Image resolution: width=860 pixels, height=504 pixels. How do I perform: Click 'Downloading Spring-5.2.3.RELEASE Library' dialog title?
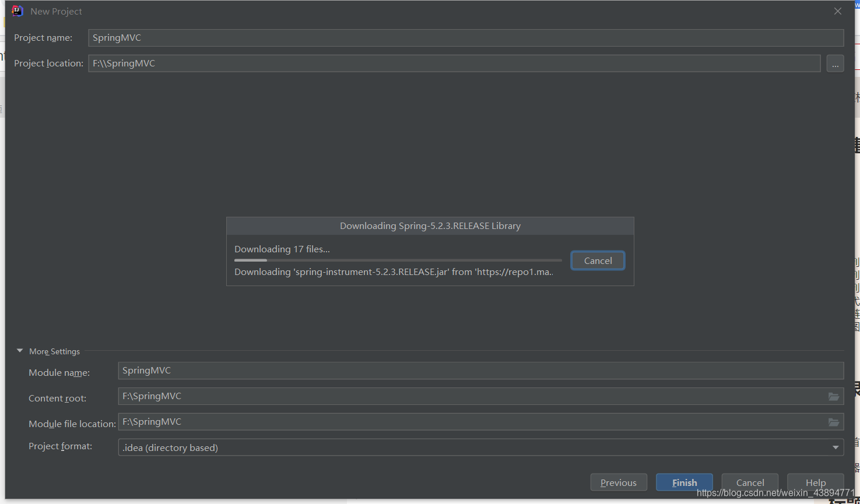430,225
